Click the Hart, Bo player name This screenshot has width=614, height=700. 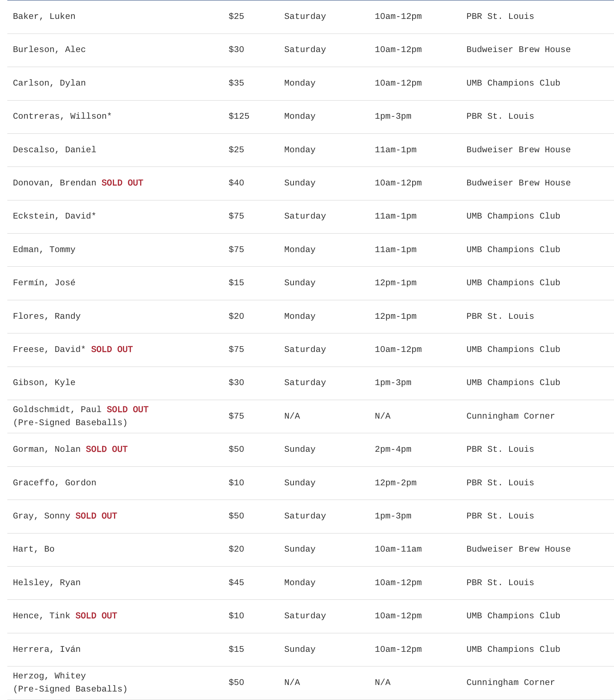(34, 549)
